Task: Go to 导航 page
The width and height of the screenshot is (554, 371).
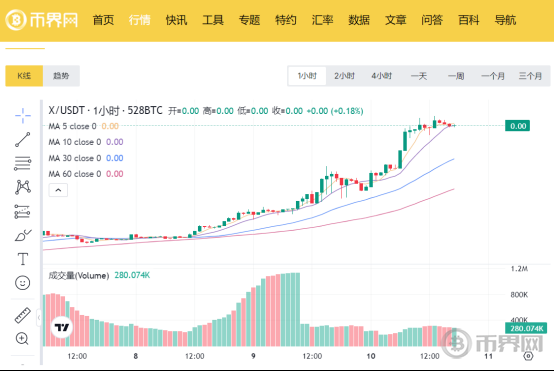Action: (505, 20)
